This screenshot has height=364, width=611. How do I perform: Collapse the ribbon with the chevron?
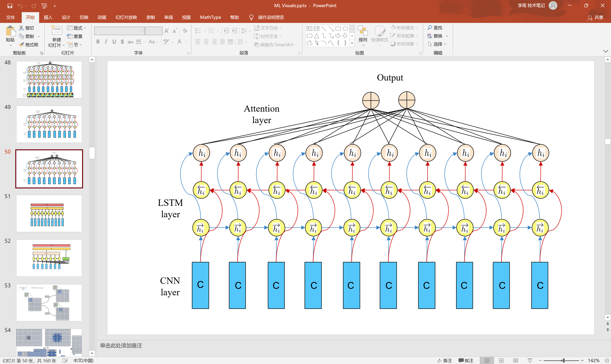coord(605,51)
